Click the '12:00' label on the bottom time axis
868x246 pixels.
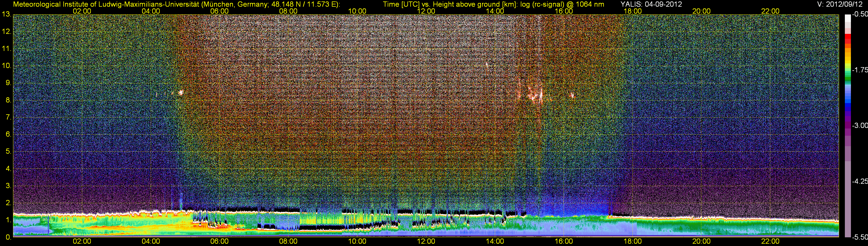tap(426, 241)
